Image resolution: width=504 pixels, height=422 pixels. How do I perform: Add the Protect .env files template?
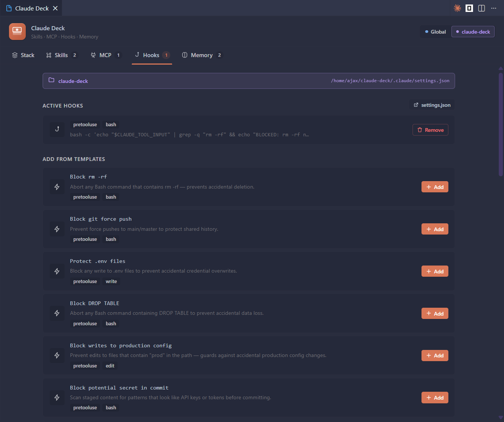coord(435,271)
